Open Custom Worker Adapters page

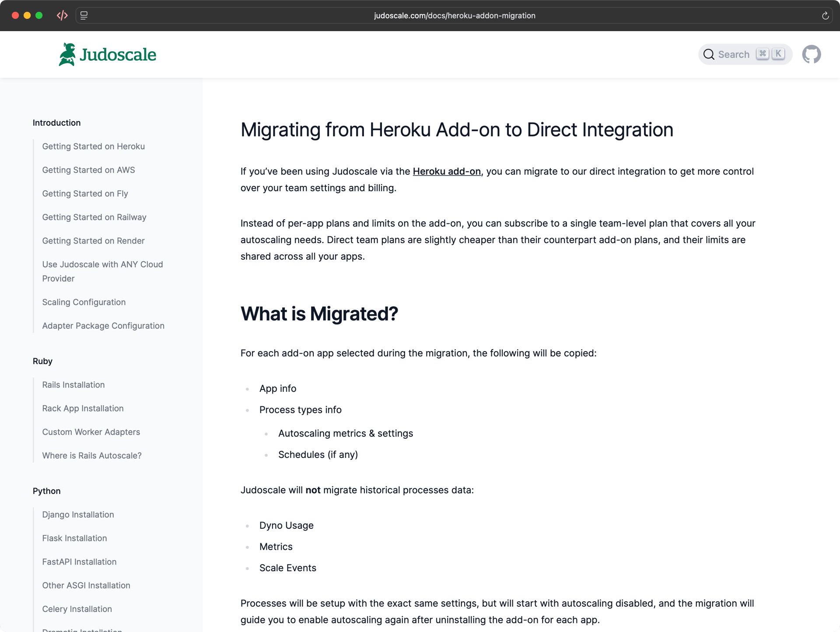click(x=91, y=432)
